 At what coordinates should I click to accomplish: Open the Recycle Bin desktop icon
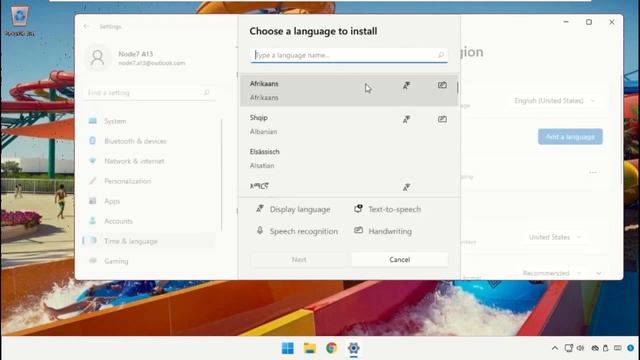point(20,21)
